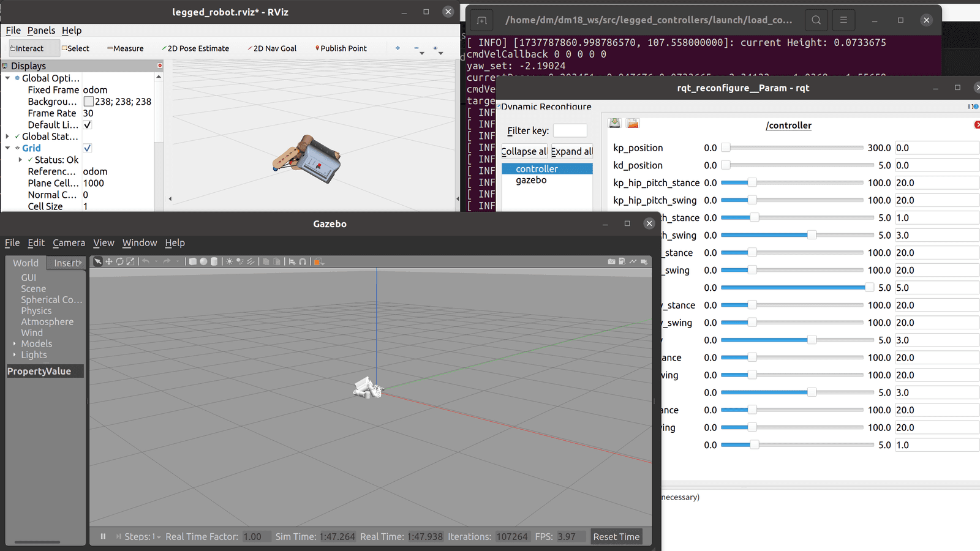Insert a sphere shape from Gazebo toolbar
Image resolution: width=980 pixels, height=551 pixels.
click(203, 261)
